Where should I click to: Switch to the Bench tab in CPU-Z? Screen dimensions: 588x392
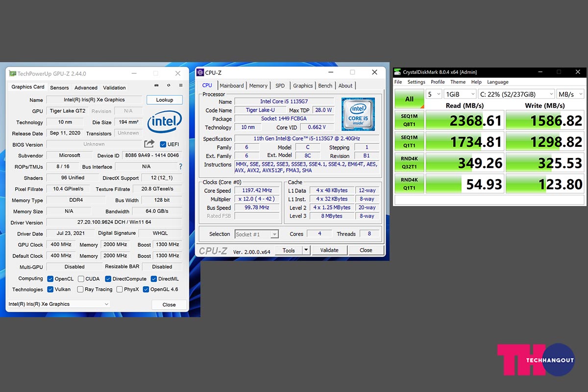(x=325, y=86)
